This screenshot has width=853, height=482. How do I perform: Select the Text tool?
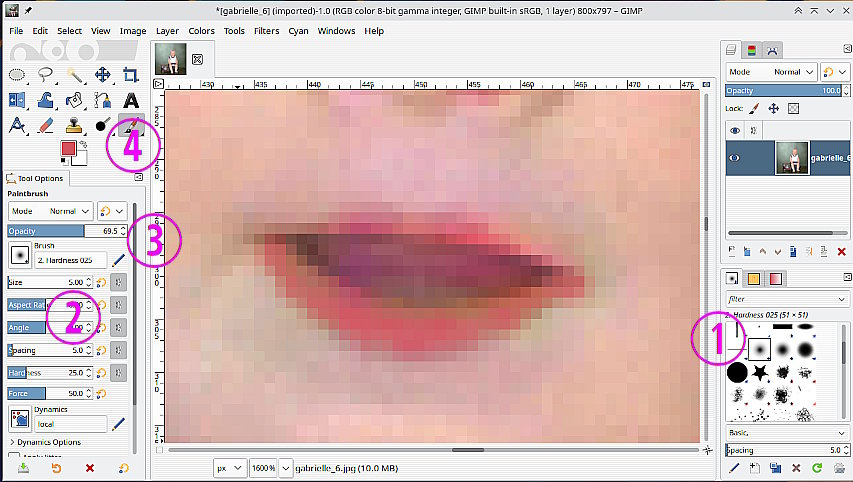point(131,100)
